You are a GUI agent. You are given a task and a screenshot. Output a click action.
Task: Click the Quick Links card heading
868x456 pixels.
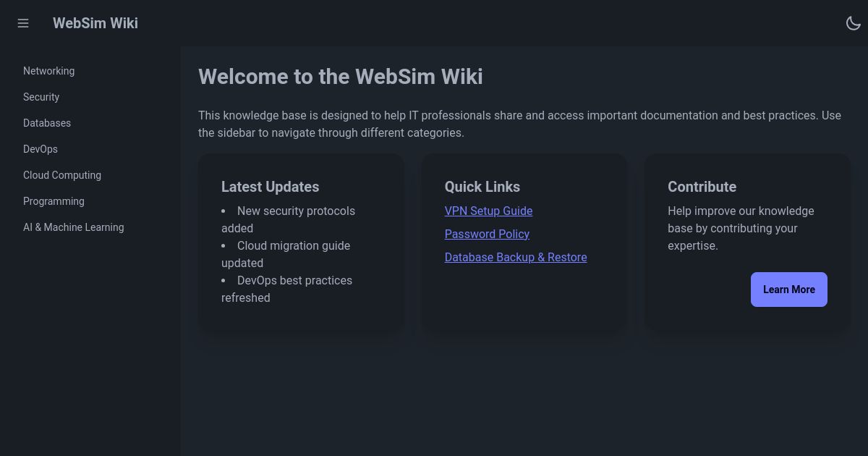[x=482, y=187]
